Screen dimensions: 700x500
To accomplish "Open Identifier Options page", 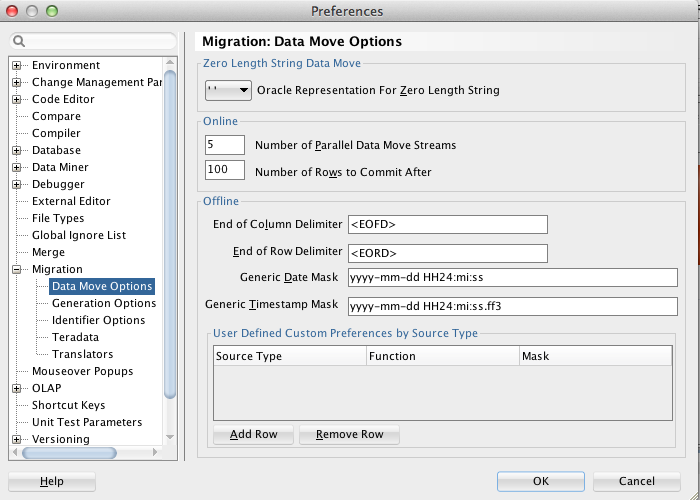I will [98, 320].
